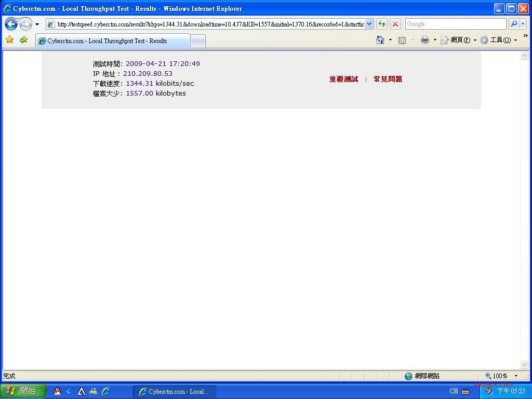Expand the zoom level 100% dropdown
Viewport: 532px width, 399px height.
click(516, 376)
